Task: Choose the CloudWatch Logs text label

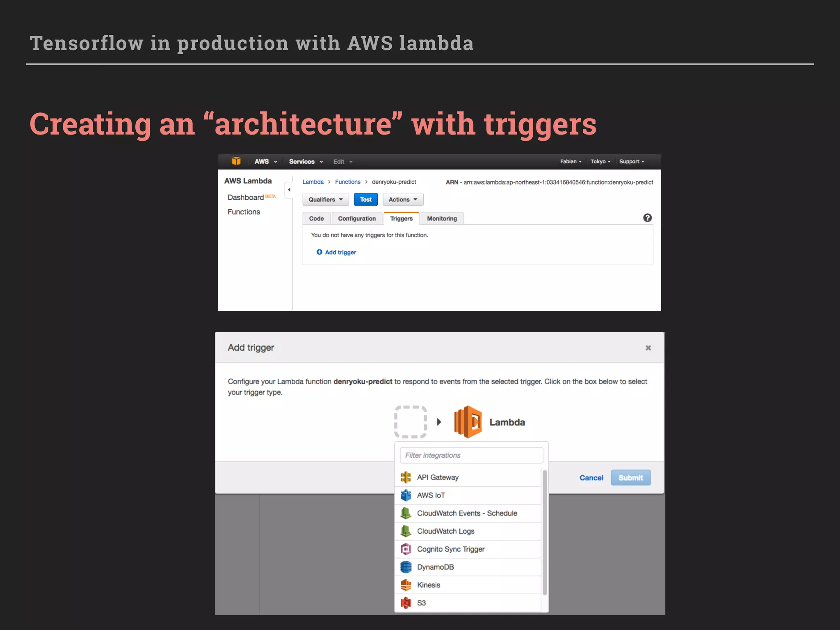Action: click(445, 531)
